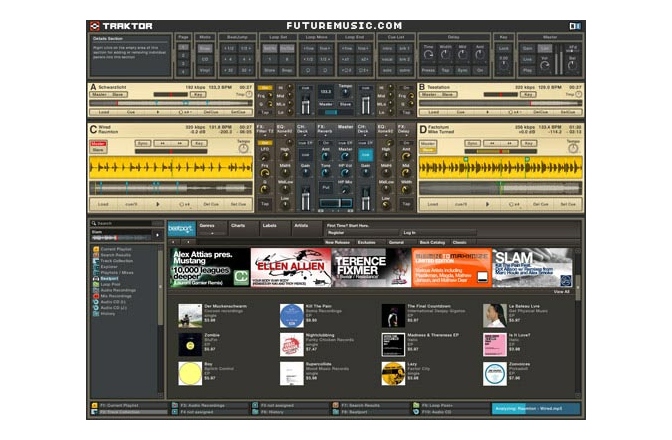Toggle the layout icon in header
The width and height of the screenshot is (672, 440).
(575, 26)
